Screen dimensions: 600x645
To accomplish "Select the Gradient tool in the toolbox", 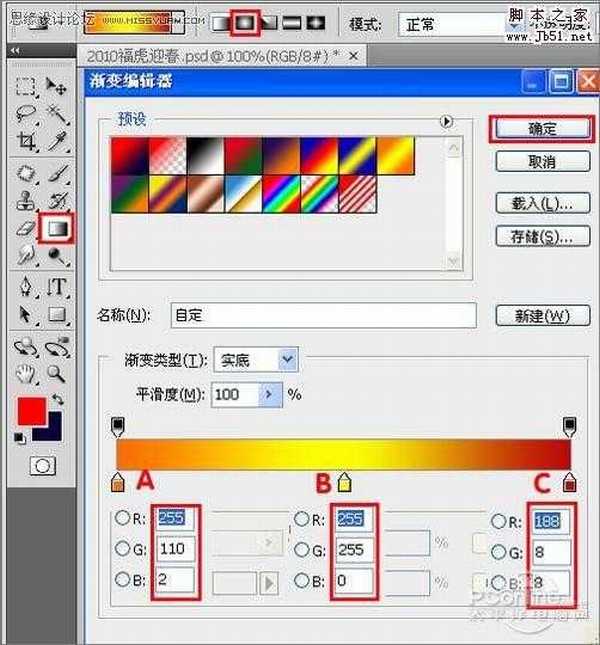I will point(56,229).
